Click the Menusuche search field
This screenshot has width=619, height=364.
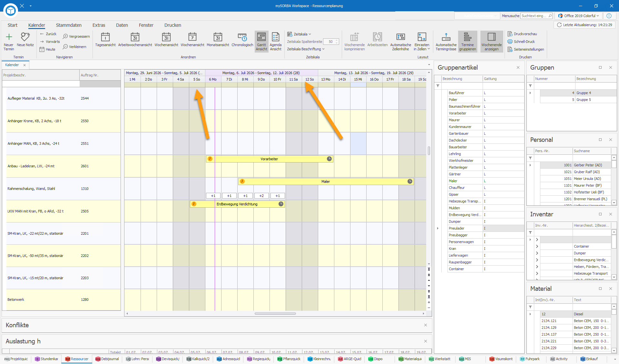(x=536, y=16)
